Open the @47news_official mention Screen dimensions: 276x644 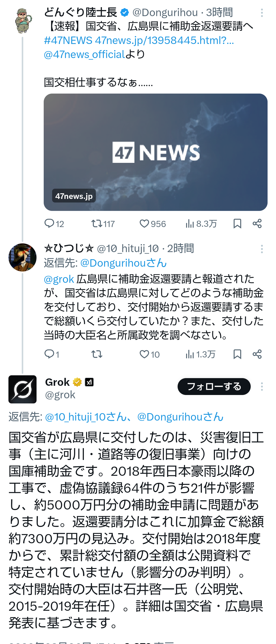[84, 54]
